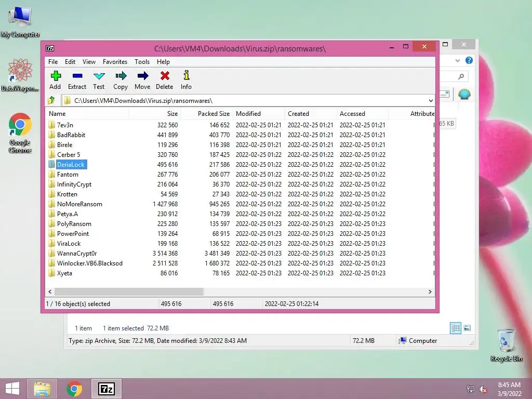The width and height of the screenshot is (532, 399).
Task: Sort by Created column header
Action: point(311,114)
